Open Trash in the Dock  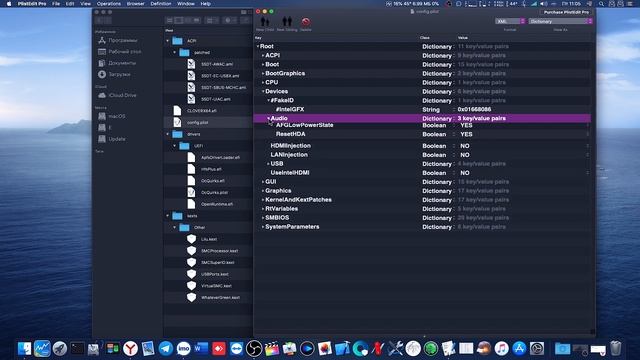coord(616,349)
